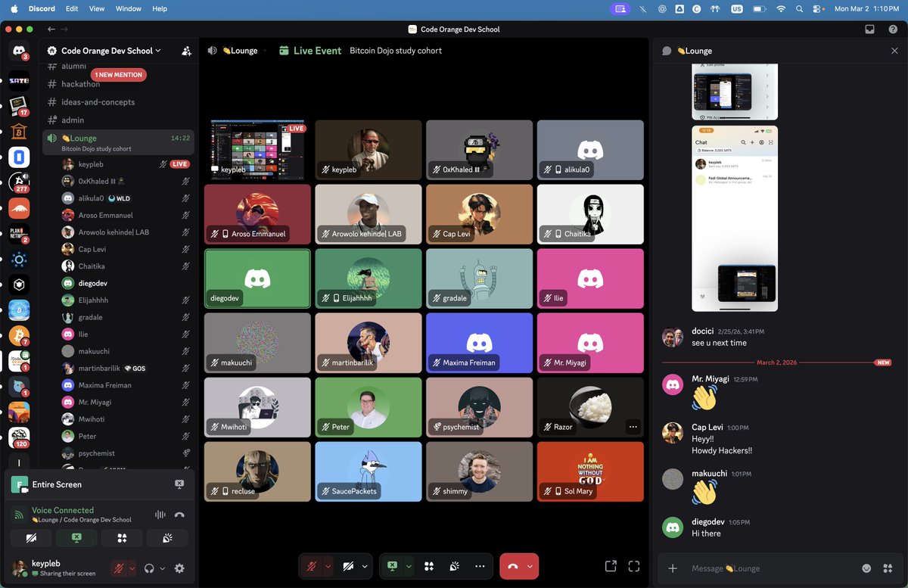The width and height of the screenshot is (908, 588).
Task: Open the hackathon channel
Action: tap(118, 84)
